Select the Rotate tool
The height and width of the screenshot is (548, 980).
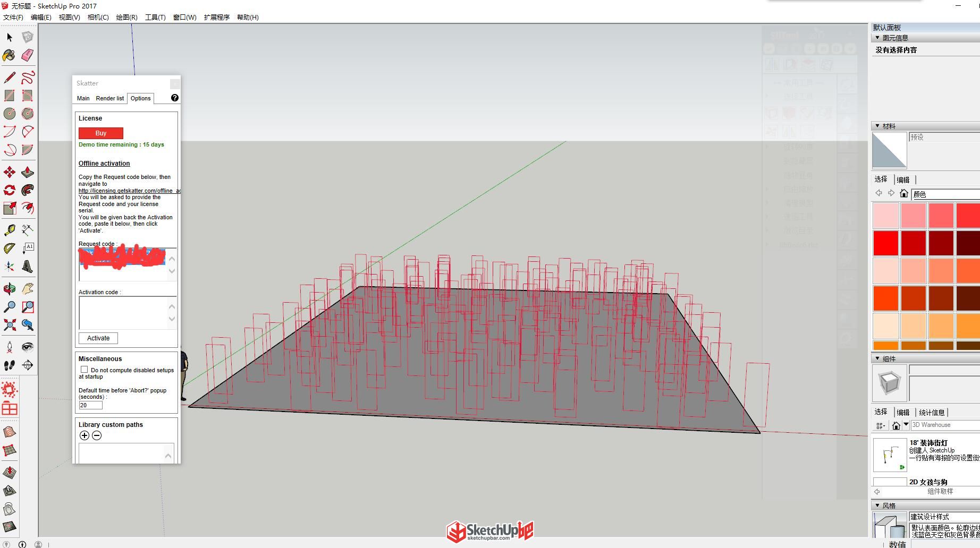tap(10, 190)
